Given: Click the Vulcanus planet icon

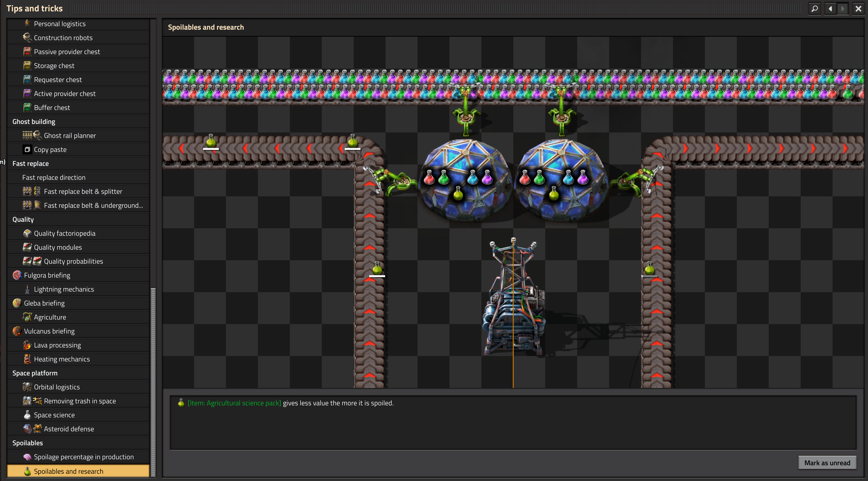Looking at the screenshot, I should click(x=17, y=331).
